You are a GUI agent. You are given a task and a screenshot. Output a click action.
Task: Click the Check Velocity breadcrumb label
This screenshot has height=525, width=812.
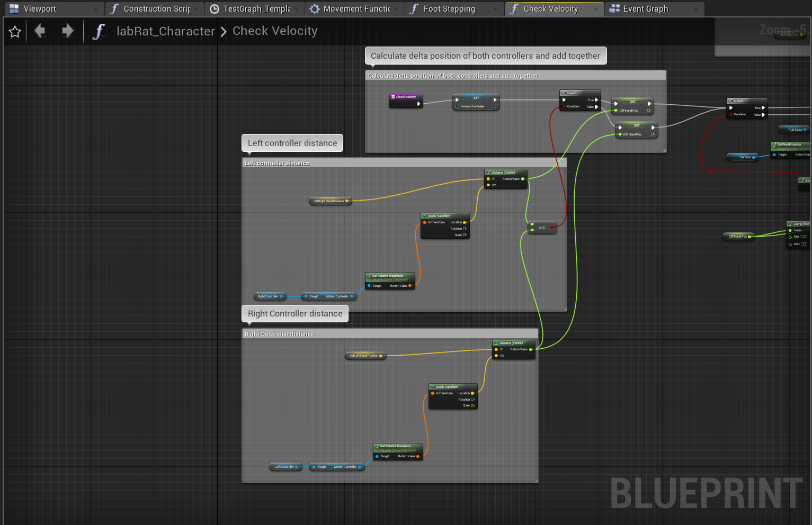(x=275, y=31)
